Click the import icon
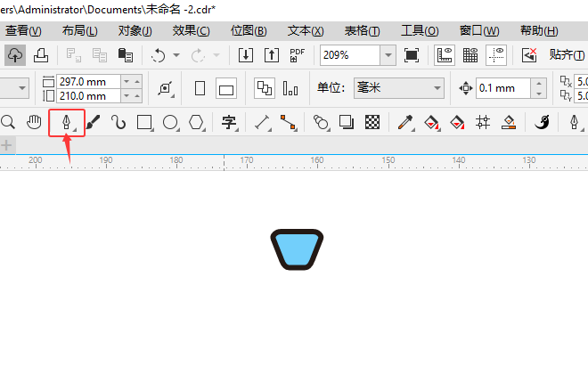The width and height of the screenshot is (588, 383). click(246, 55)
